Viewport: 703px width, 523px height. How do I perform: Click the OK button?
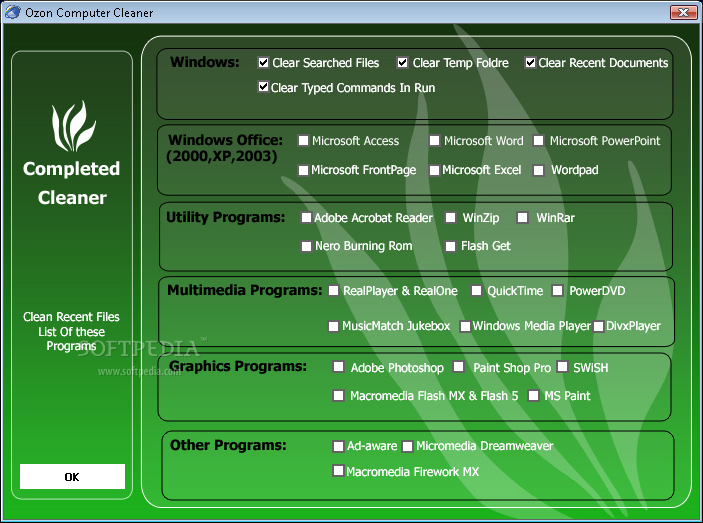click(x=72, y=476)
